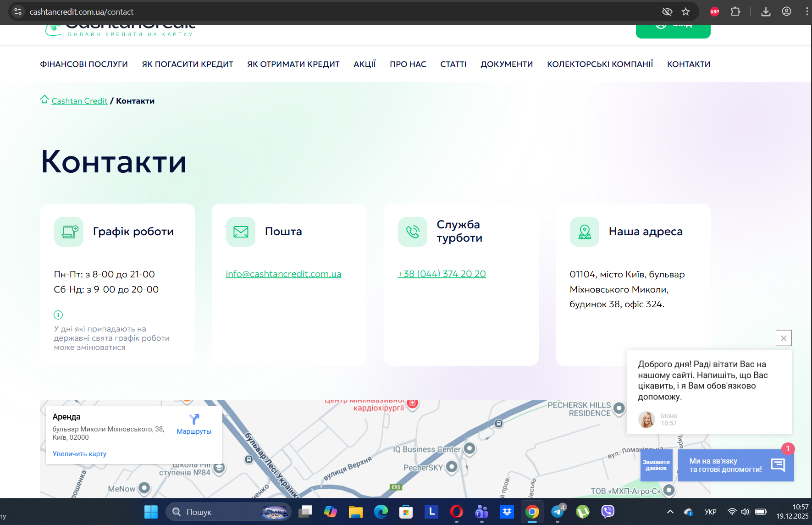Click the Контакти page heading
Viewport: 812px width, 525px height.
coord(114,162)
